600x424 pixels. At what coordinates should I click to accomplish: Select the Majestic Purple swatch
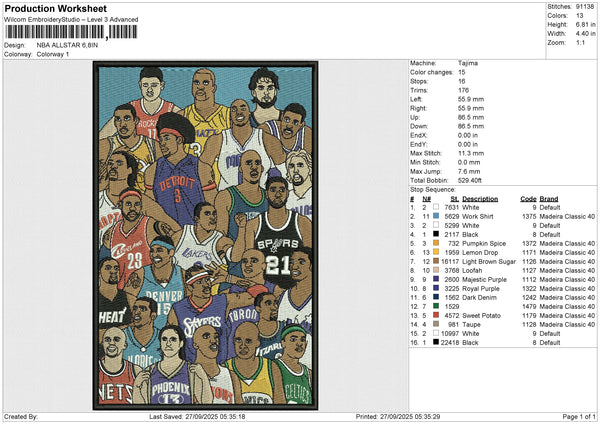pyautogui.click(x=436, y=279)
